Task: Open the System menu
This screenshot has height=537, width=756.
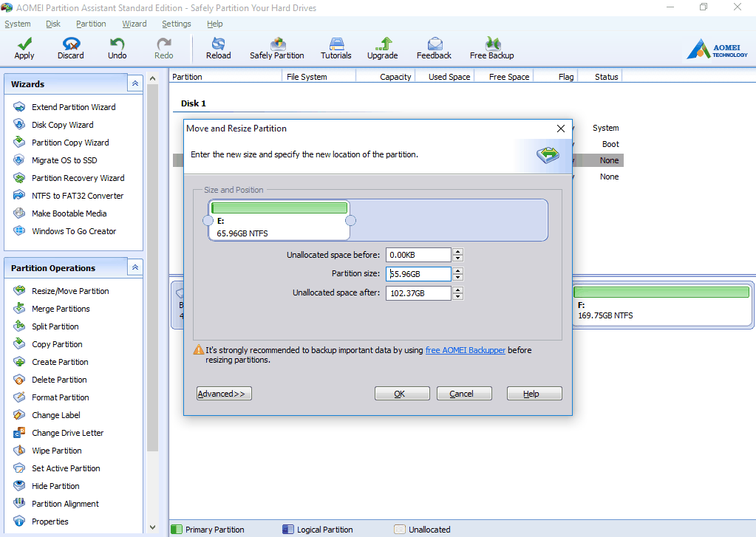Action: point(17,24)
